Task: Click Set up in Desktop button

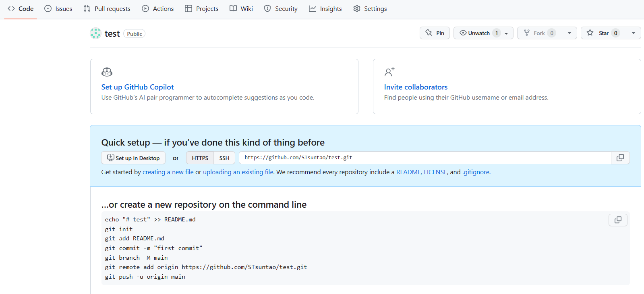Action: 133,158
